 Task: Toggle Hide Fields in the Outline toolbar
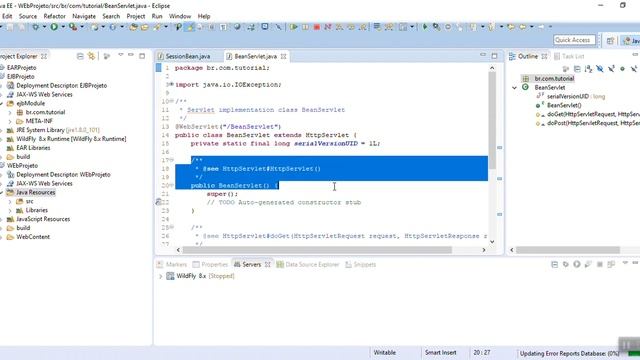(600, 69)
